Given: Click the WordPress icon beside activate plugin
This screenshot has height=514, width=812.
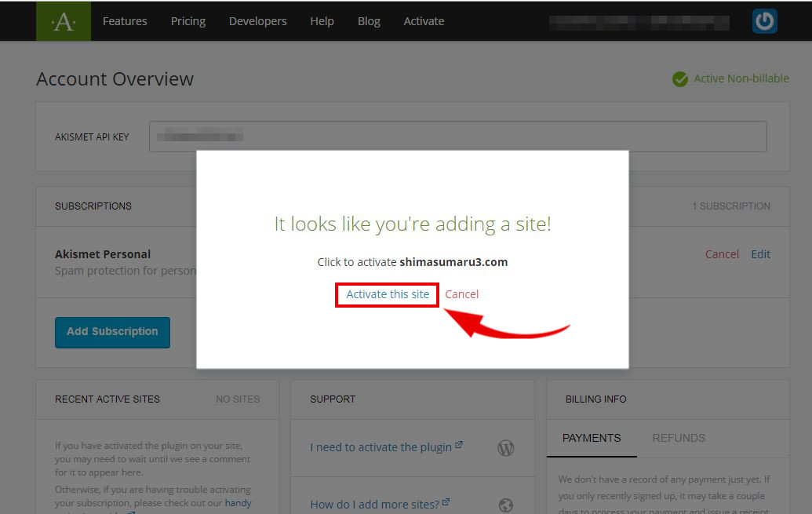Looking at the screenshot, I should point(506,447).
